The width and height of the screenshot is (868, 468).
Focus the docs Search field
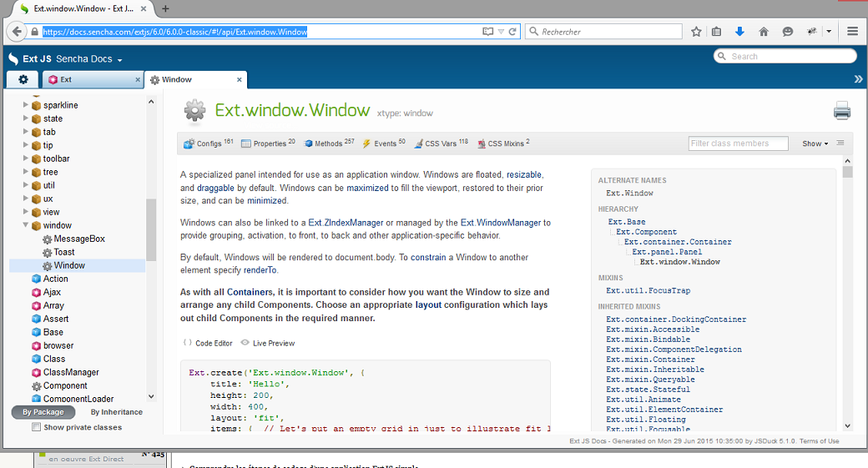(785, 56)
